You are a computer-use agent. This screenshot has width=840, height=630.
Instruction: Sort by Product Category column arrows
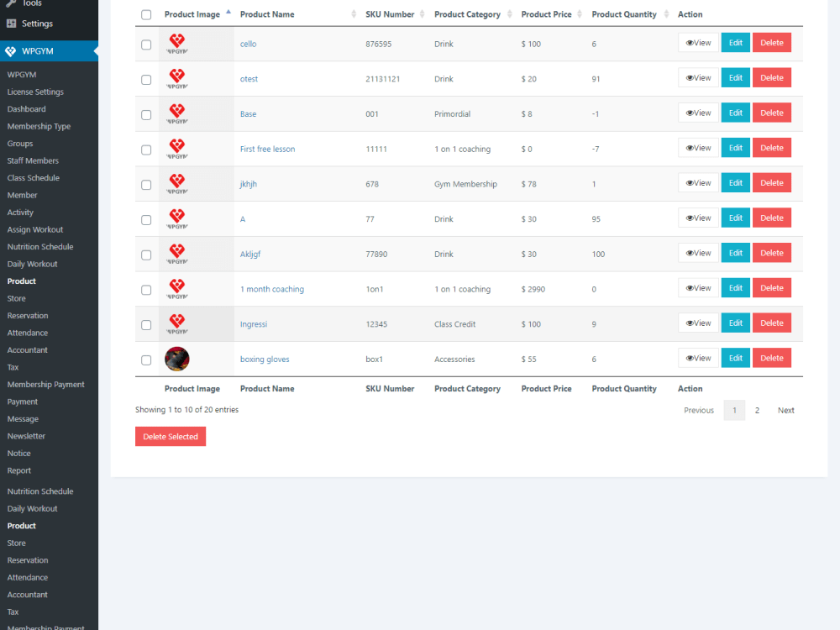click(x=510, y=14)
